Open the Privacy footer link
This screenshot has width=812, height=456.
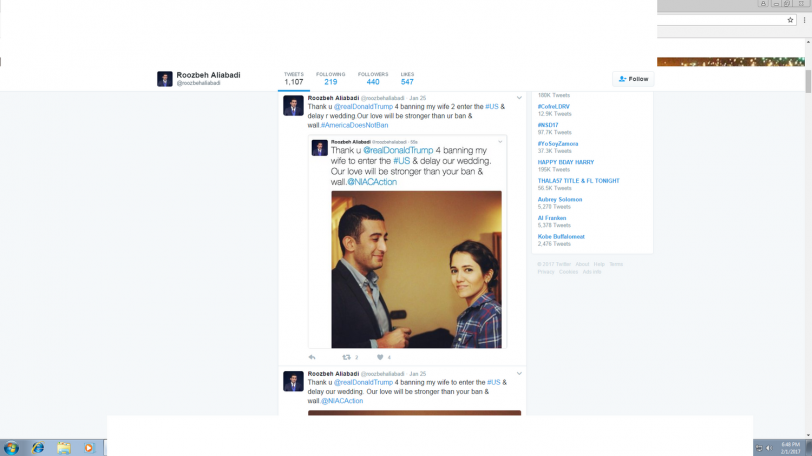tap(546, 272)
